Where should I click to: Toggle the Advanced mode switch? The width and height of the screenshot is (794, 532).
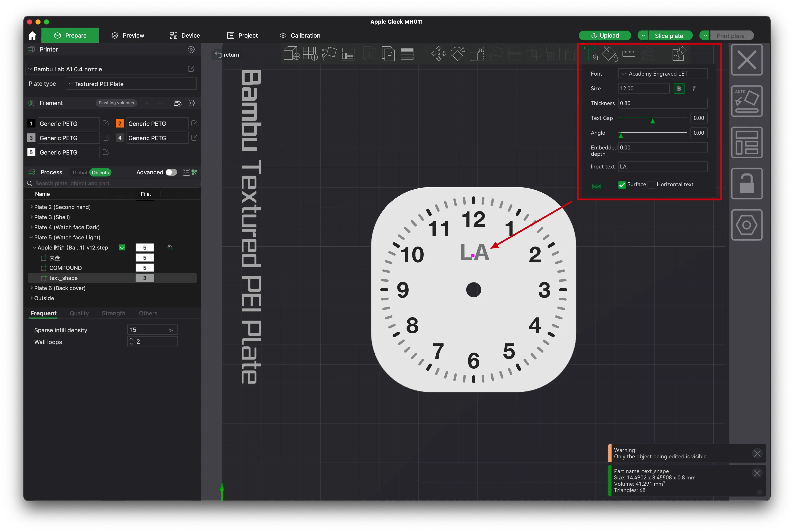171,172
